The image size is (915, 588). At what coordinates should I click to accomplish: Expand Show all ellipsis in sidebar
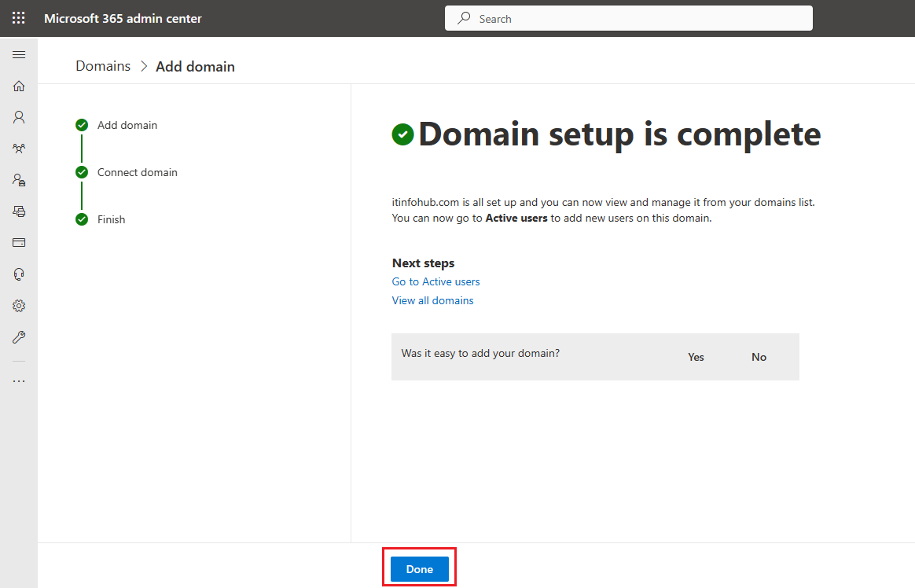(x=19, y=381)
